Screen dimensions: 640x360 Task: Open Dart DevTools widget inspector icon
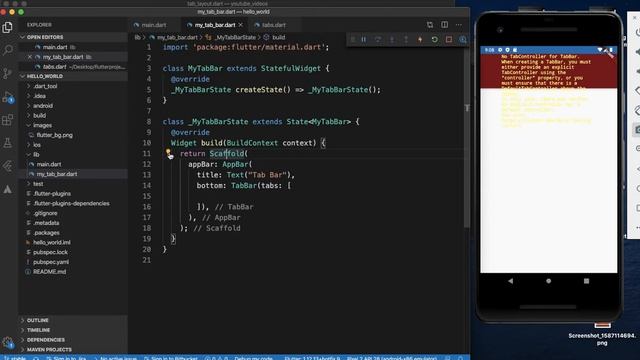[x=462, y=40]
